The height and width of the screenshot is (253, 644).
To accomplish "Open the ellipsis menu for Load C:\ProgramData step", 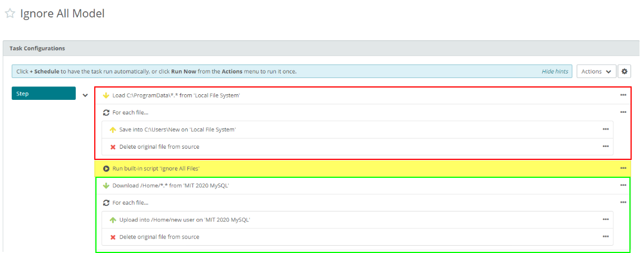I will click(623, 95).
